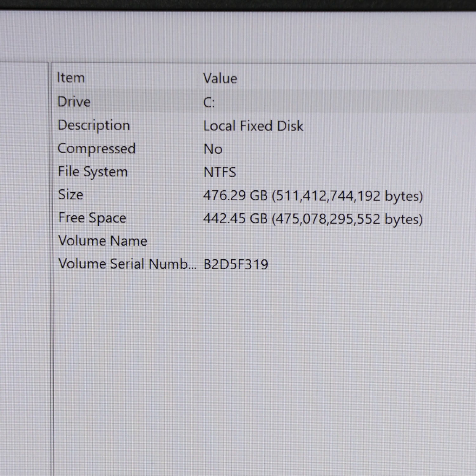This screenshot has width=476, height=476.
Task: Select the File System row label
Action: (x=93, y=172)
